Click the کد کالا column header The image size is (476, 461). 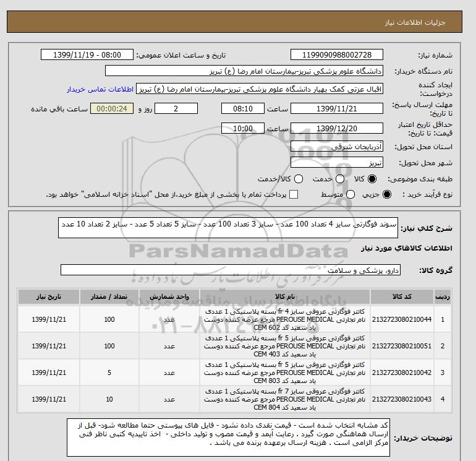[x=402, y=297]
